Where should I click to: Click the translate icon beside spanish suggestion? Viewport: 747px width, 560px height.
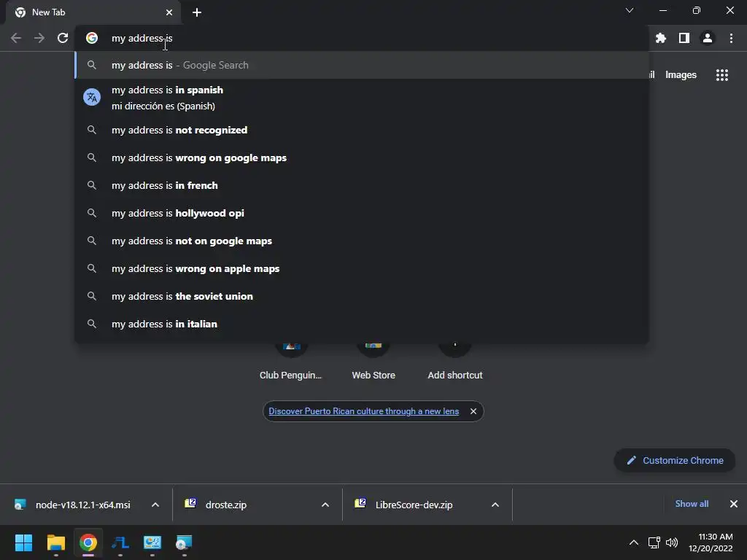click(92, 97)
